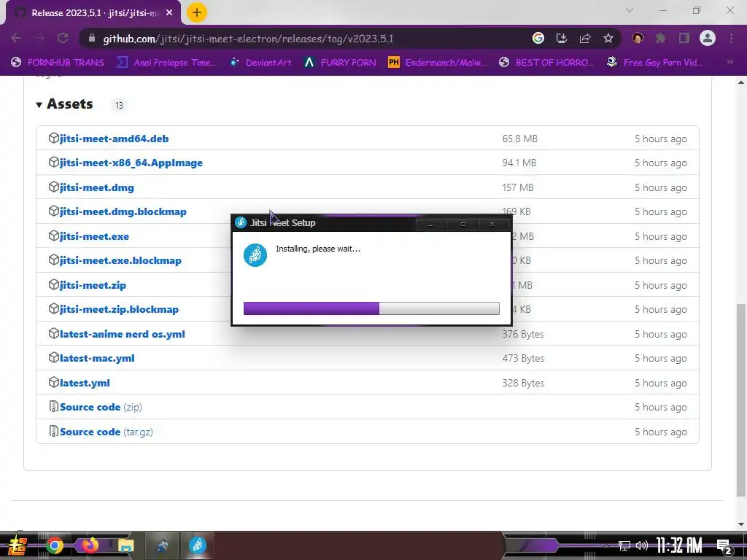
Task: Click install app icon in address bar
Action: [562, 38]
